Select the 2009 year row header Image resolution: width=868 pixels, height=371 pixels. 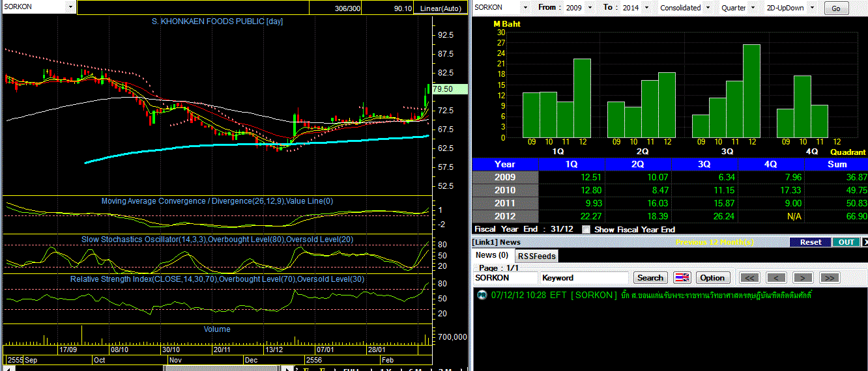coord(505,177)
